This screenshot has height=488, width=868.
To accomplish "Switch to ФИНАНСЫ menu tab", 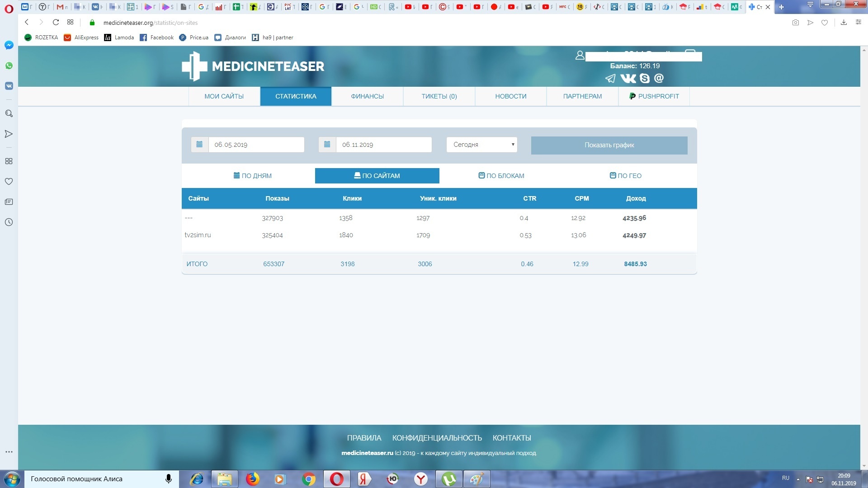I will pos(367,96).
